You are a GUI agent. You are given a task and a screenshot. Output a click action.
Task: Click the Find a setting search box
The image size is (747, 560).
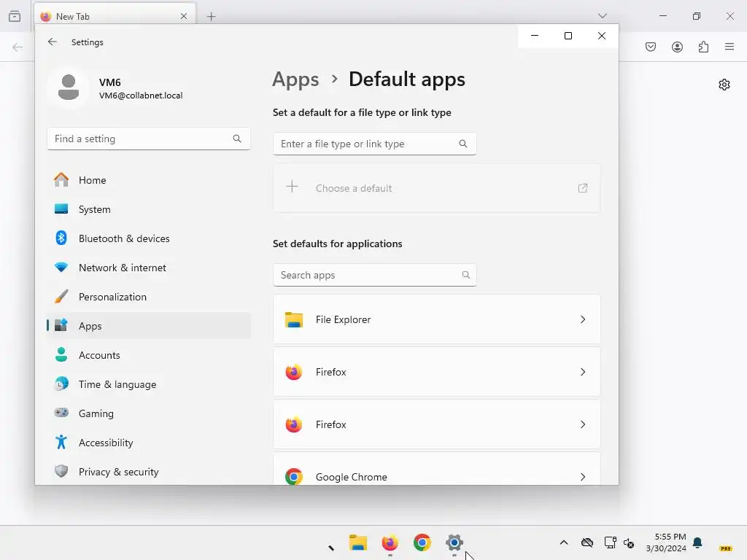click(x=149, y=139)
